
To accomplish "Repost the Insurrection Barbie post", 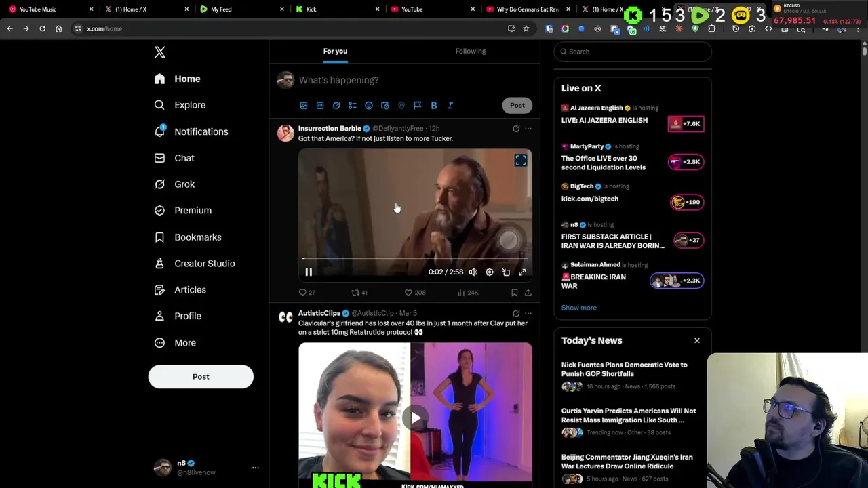I will (x=359, y=293).
